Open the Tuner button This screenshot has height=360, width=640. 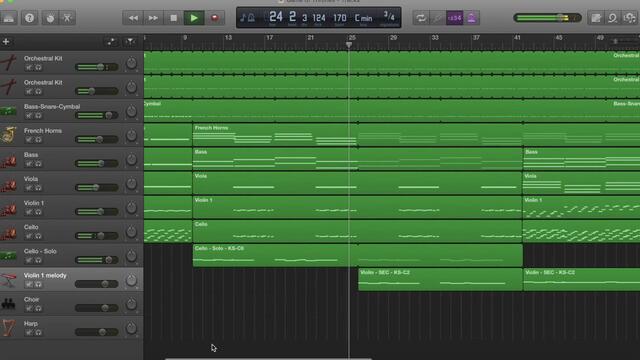click(x=438, y=18)
